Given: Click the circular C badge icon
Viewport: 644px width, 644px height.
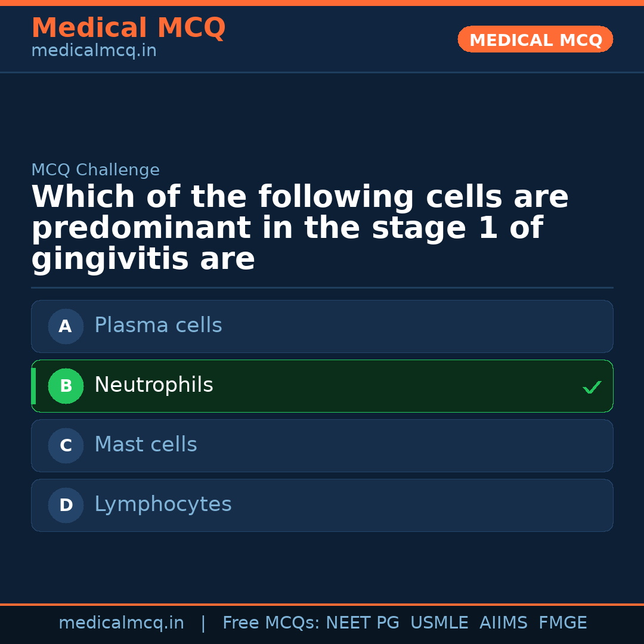Looking at the screenshot, I should pos(66,445).
